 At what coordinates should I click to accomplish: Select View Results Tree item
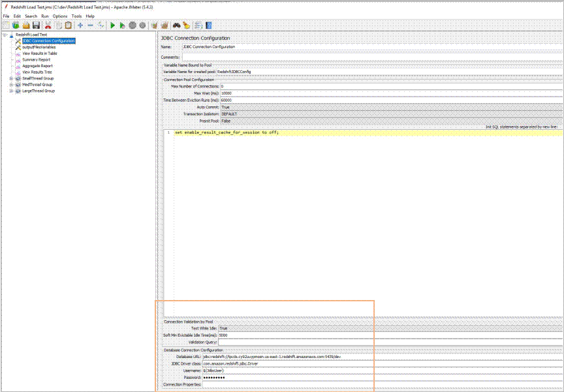37,72
